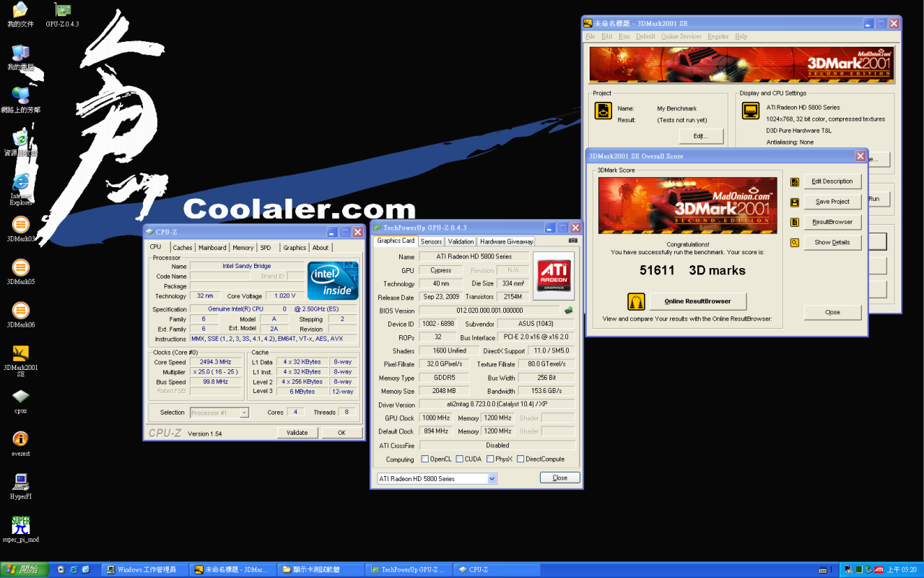Open the Validation tab in GPU-Z
Screen dimensions: 924x578
point(461,242)
